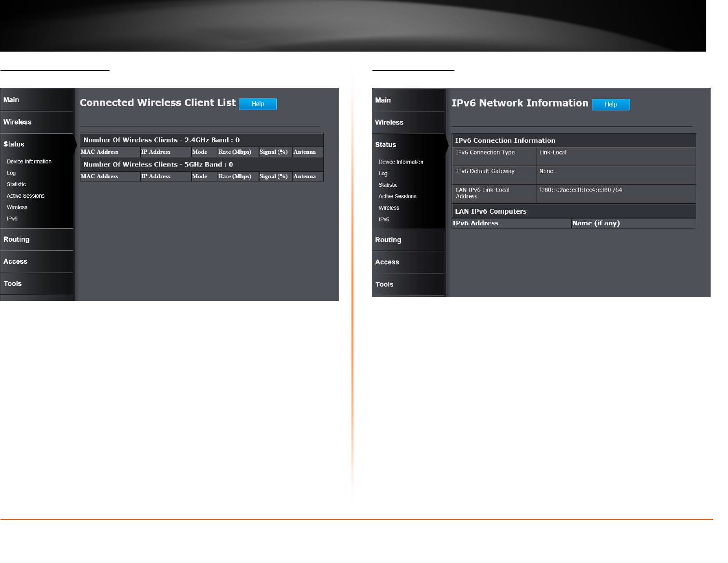The height and width of the screenshot is (563, 728).
Task: Open Access in wireless client panel menu
Action: point(37,261)
